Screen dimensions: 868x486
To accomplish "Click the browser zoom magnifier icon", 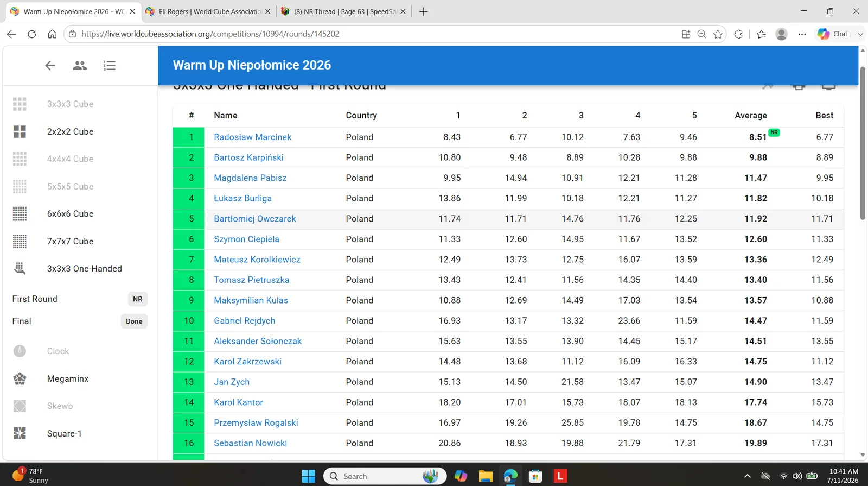I will 701,34.
